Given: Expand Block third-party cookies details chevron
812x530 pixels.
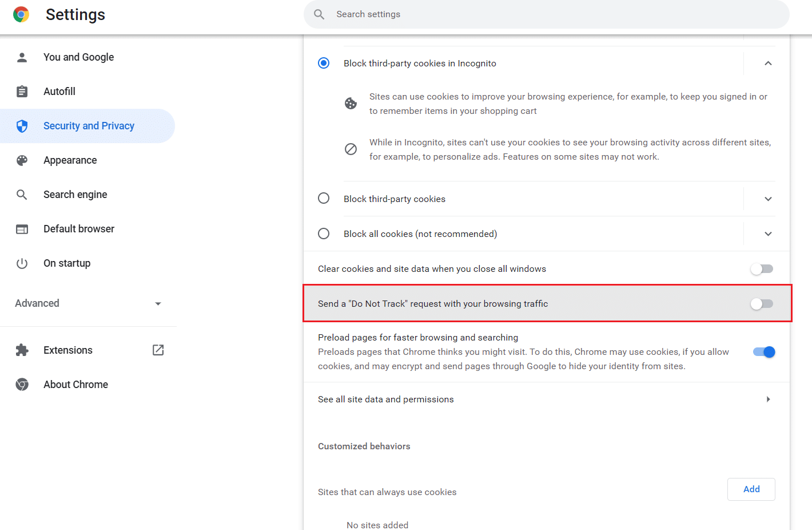Looking at the screenshot, I should [768, 199].
